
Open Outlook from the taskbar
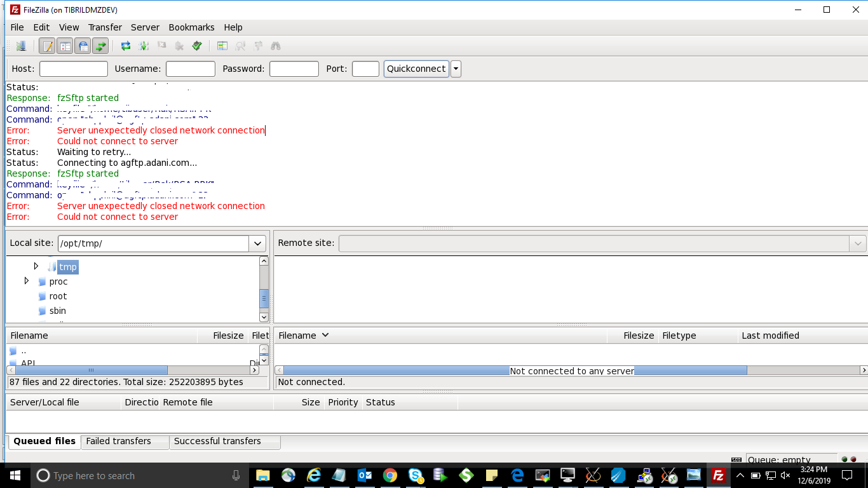pyautogui.click(x=365, y=475)
